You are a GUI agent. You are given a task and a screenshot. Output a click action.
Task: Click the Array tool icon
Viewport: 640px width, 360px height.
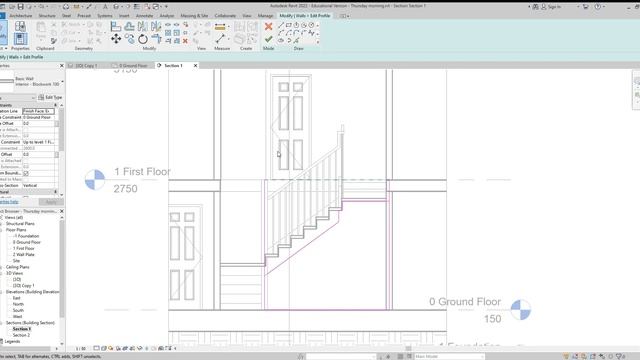tap(168, 33)
